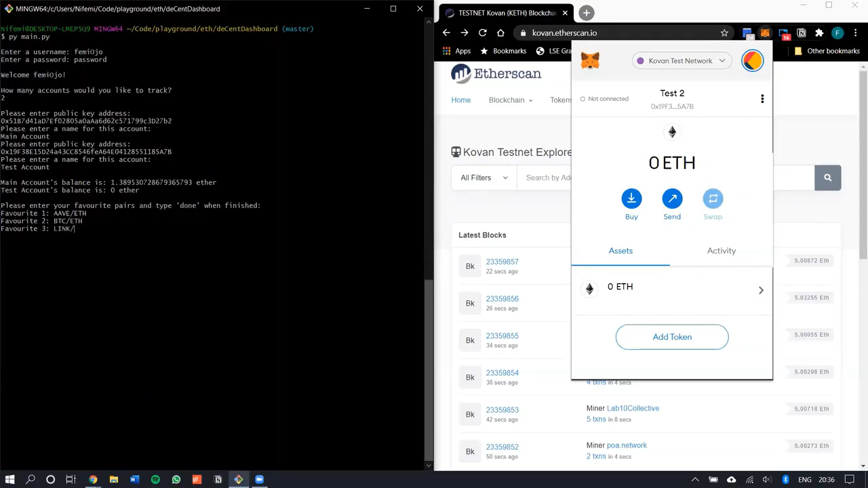Screen dimensions: 868x488
Task: Open Spotify from the taskbar
Action: 155,479
